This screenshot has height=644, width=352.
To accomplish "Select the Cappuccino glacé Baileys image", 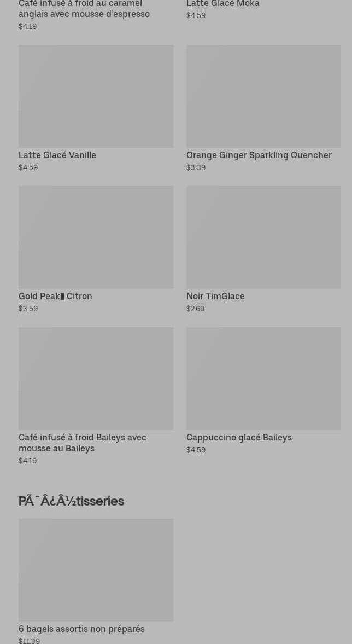I will [x=263, y=379].
